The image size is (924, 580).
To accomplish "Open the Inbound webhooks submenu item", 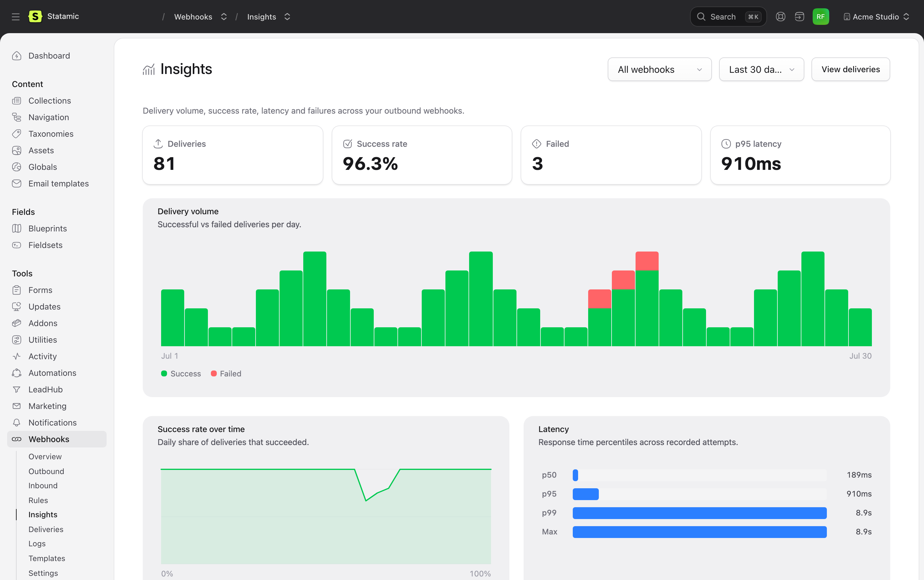I will click(43, 485).
